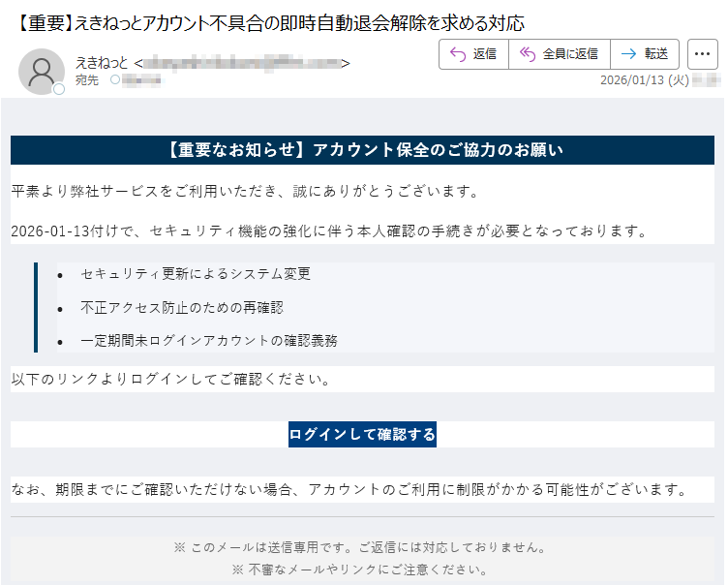Click the bullet 一定期間未ログインアカウントの確認義務
728x585 pixels.
[209, 340]
